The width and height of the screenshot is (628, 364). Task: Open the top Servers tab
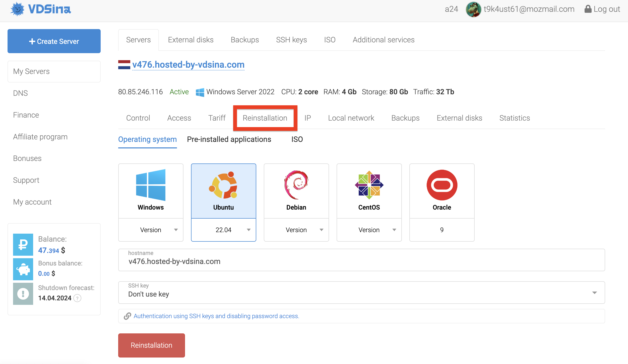(138, 40)
